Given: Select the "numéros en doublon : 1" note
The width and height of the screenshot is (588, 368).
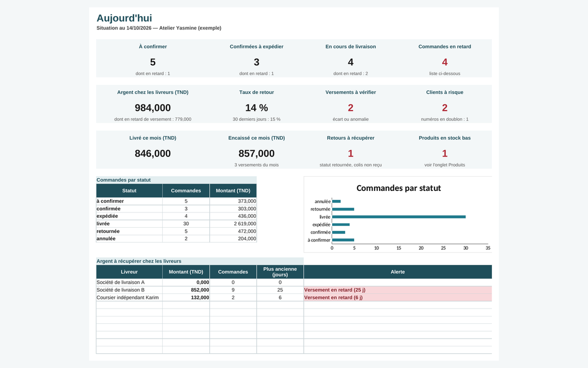Looking at the screenshot, I should coord(445,119).
